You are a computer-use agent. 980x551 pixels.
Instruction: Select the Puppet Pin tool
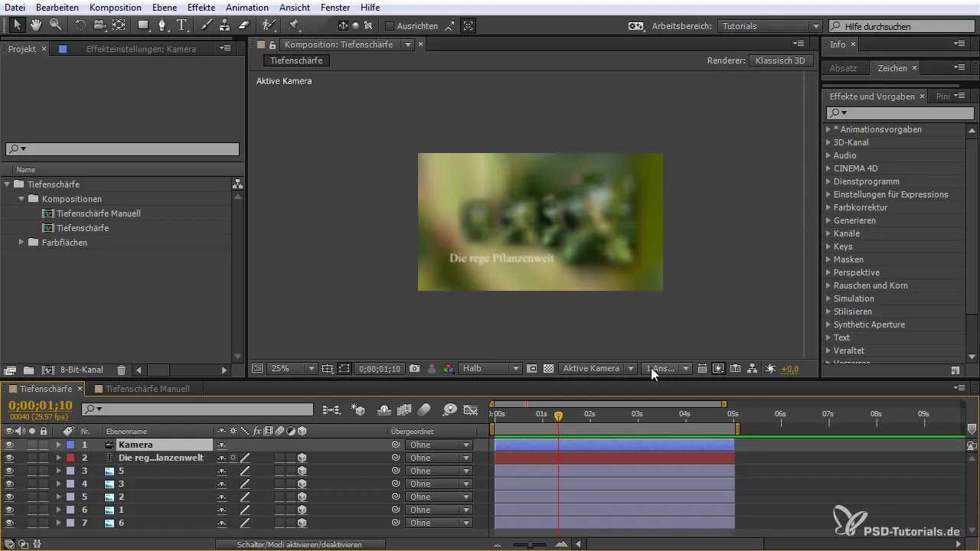coord(294,25)
